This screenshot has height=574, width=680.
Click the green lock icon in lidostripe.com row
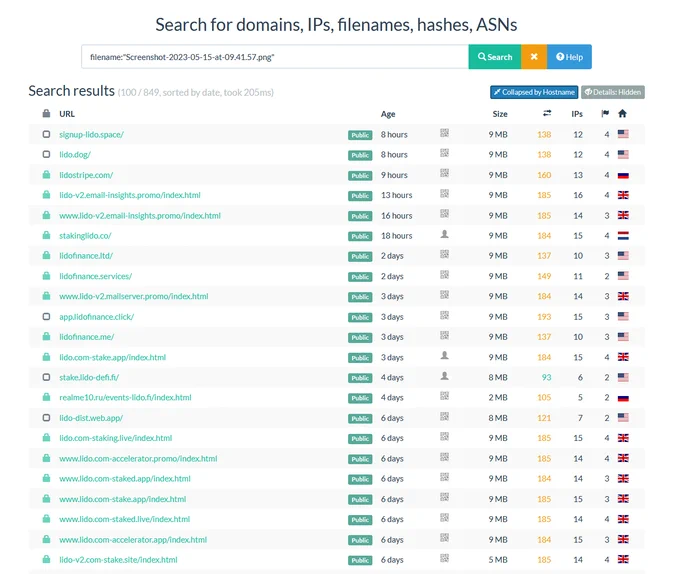(x=46, y=174)
